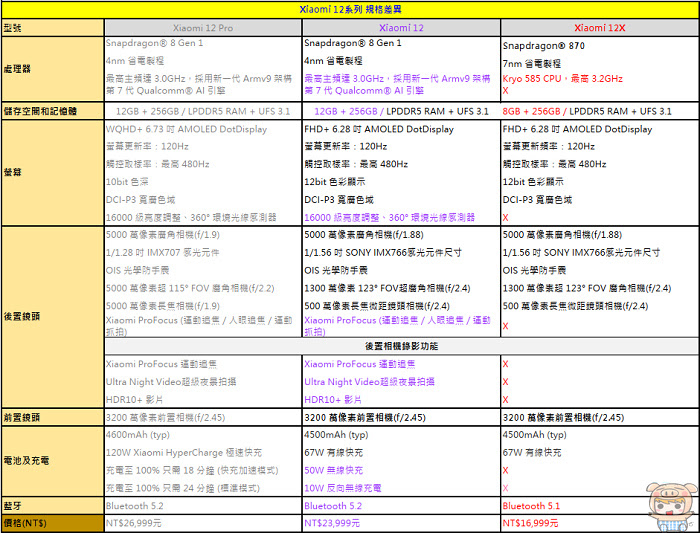Click the 後置鏡頭 row label
The image size is (700, 533).
(x=22, y=316)
